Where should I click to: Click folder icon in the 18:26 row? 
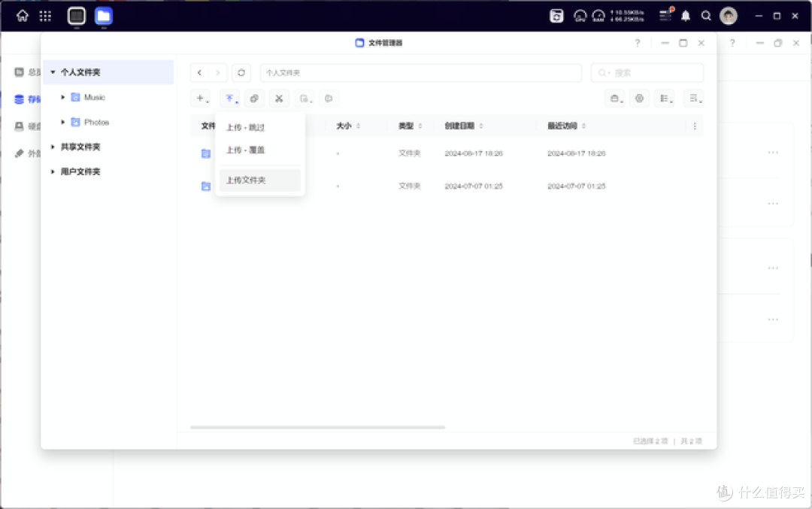pyautogui.click(x=205, y=153)
